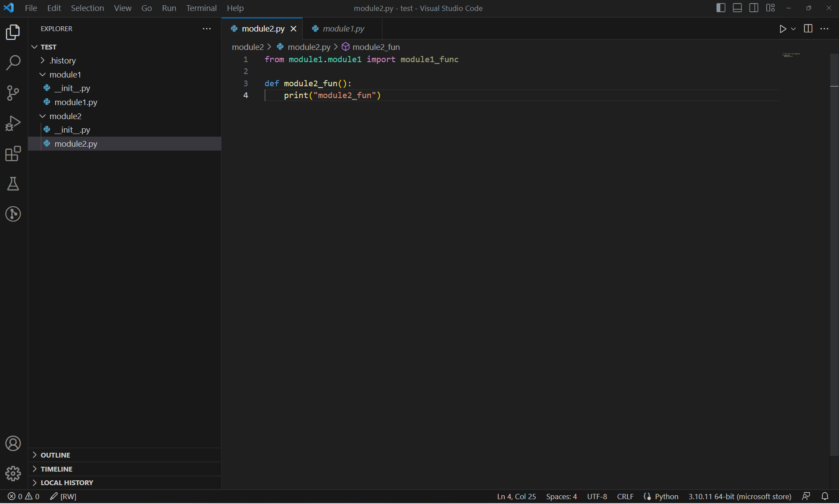Screen dimensions: 839x504
Task: Open the Source Control view
Action: 13,93
